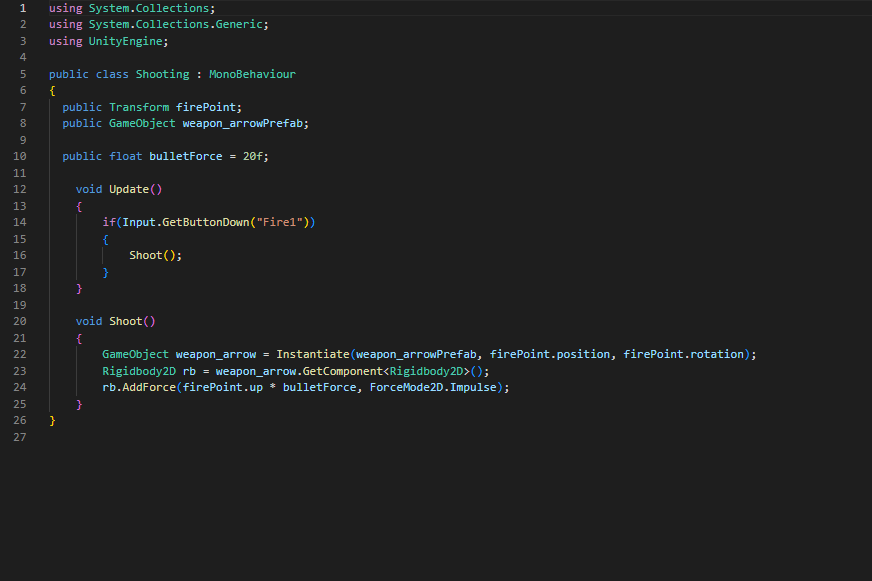This screenshot has height=581, width=872.
Task: Click the Transform type on line 7
Action: click(x=139, y=107)
